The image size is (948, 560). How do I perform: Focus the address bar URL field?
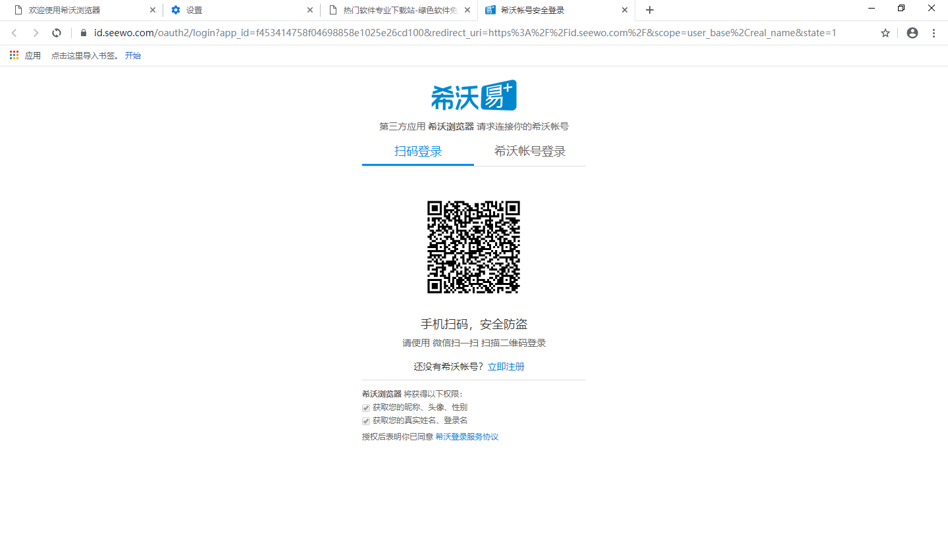[465, 33]
